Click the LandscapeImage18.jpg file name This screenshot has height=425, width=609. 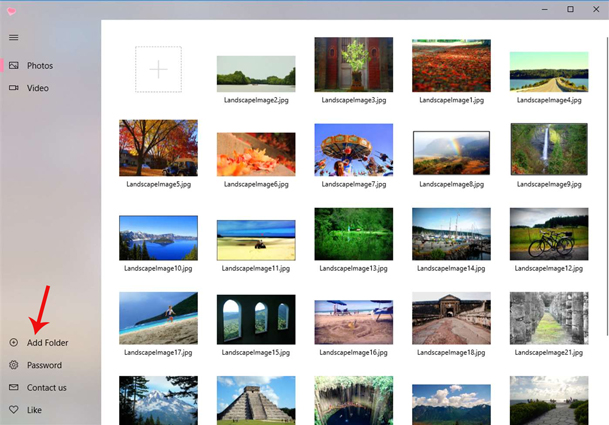coord(451,353)
